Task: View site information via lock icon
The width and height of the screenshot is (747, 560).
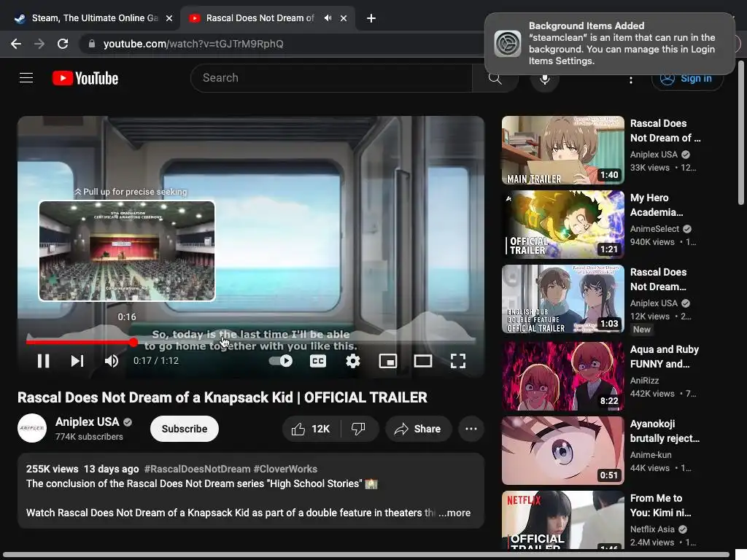Action: coord(92,44)
